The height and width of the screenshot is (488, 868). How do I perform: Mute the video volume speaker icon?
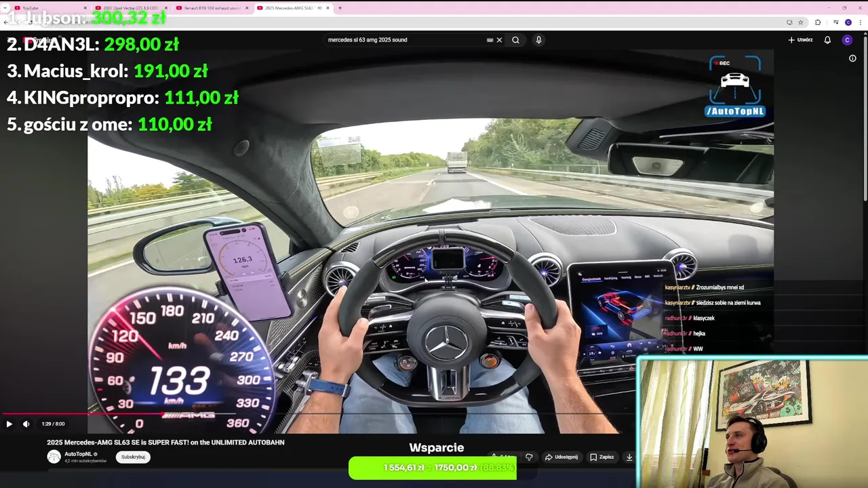point(26,424)
